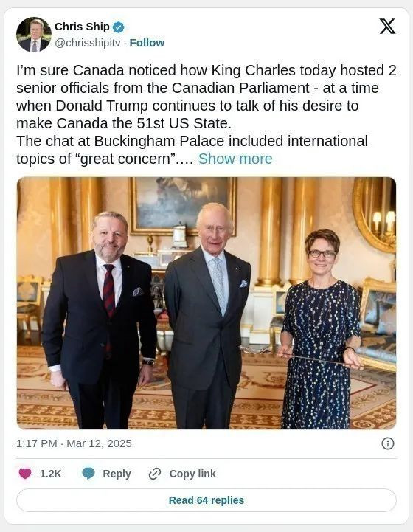Click the copy link chain icon
Viewport: 413px width, 532px height.
tap(155, 474)
